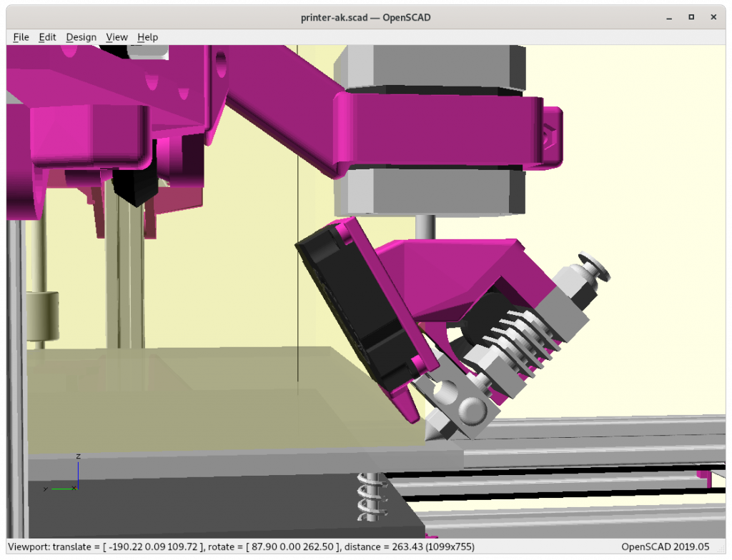Click the Viewport translate/rotate status text
Screen dimensions: 732x560
(241, 546)
